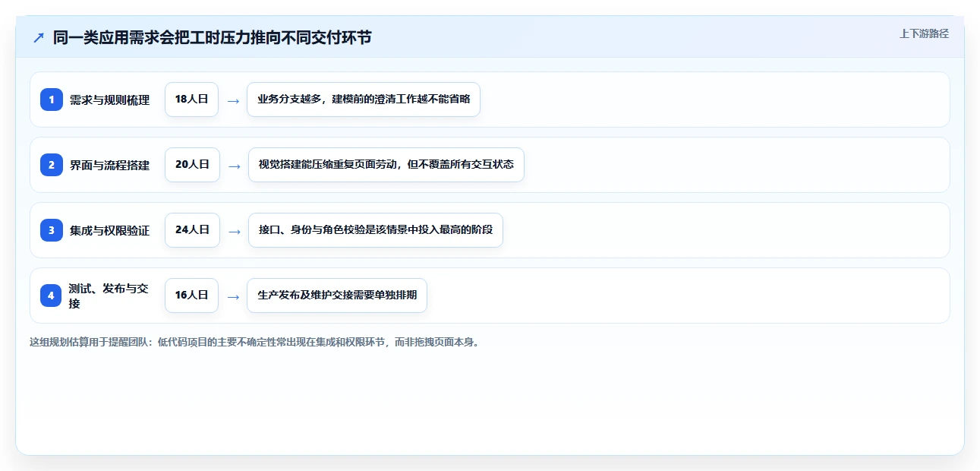Click the 需求与规则梳理 step label

coord(109,100)
